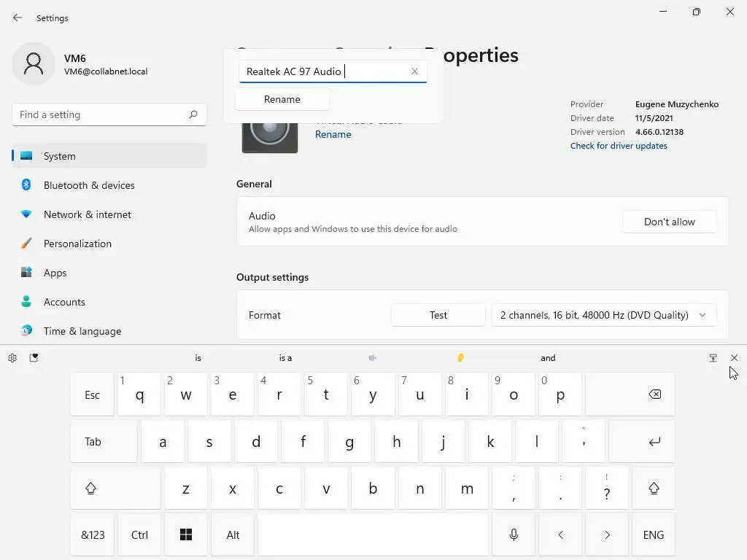Go back with the Settings arrow
Image resolution: width=747 pixels, height=560 pixels.
[x=18, y=17]
